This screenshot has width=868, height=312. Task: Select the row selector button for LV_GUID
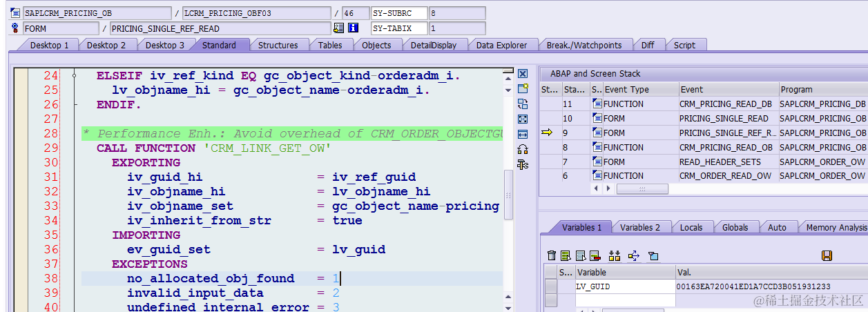pos(550,286)
